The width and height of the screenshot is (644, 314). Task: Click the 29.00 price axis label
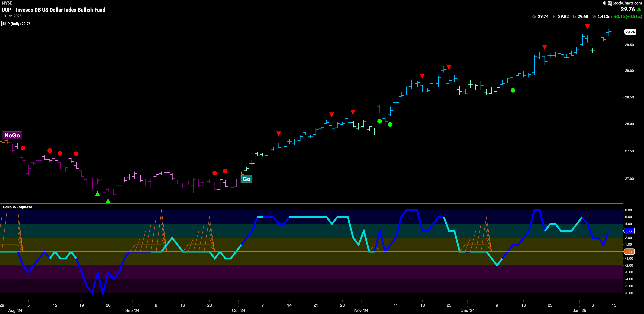629,71
